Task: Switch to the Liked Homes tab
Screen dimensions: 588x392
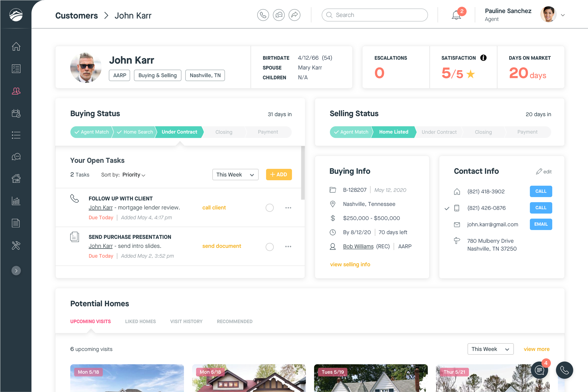Action: [140, 321]
